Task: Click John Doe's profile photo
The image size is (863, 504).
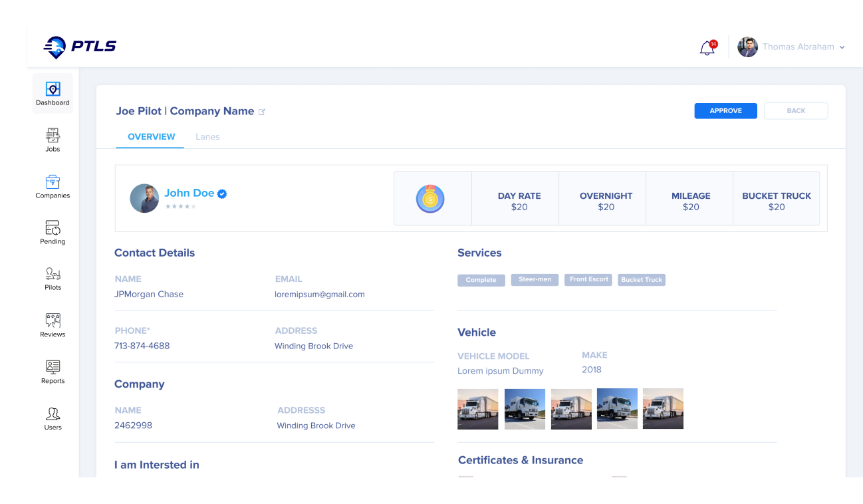Action: [144, 198]
